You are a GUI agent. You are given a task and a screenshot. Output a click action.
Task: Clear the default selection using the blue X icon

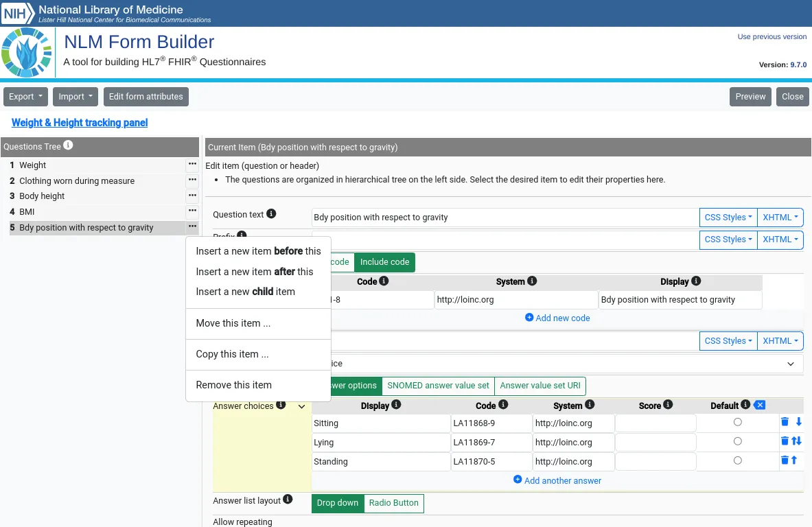759,406
